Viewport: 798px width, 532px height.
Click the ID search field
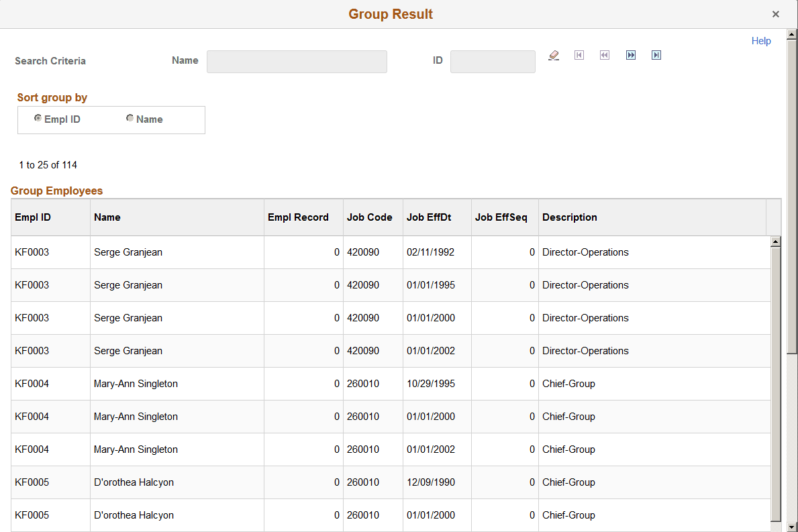(x=493, y=62)
